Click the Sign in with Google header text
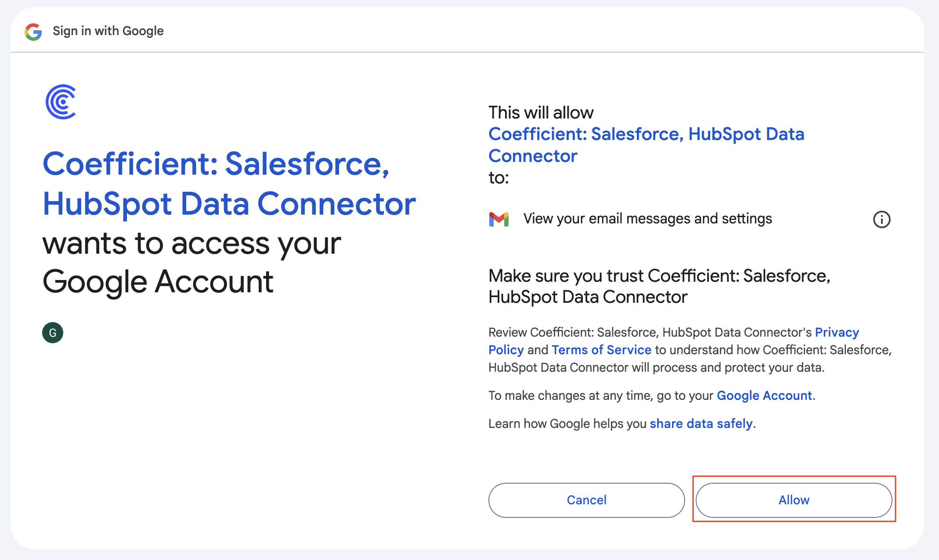The height and width of the screenshot is (560, 939). click(x=108, y=31)
